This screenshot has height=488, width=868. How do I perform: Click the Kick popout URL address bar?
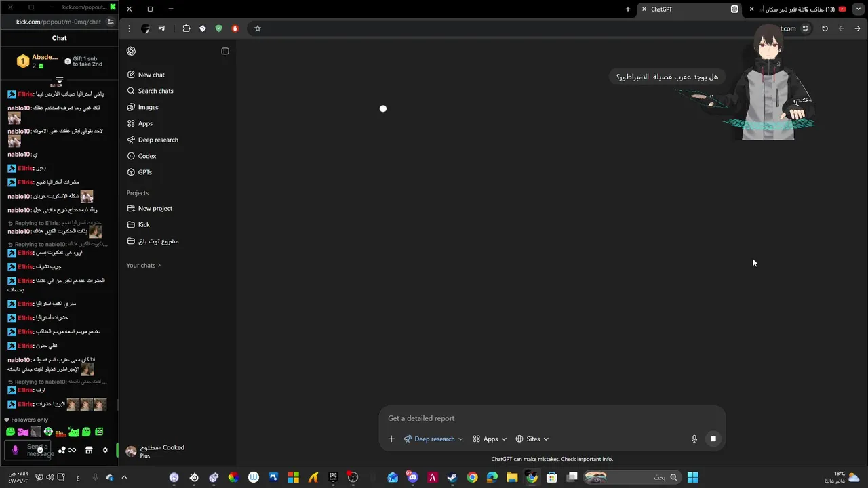point(58,22)
